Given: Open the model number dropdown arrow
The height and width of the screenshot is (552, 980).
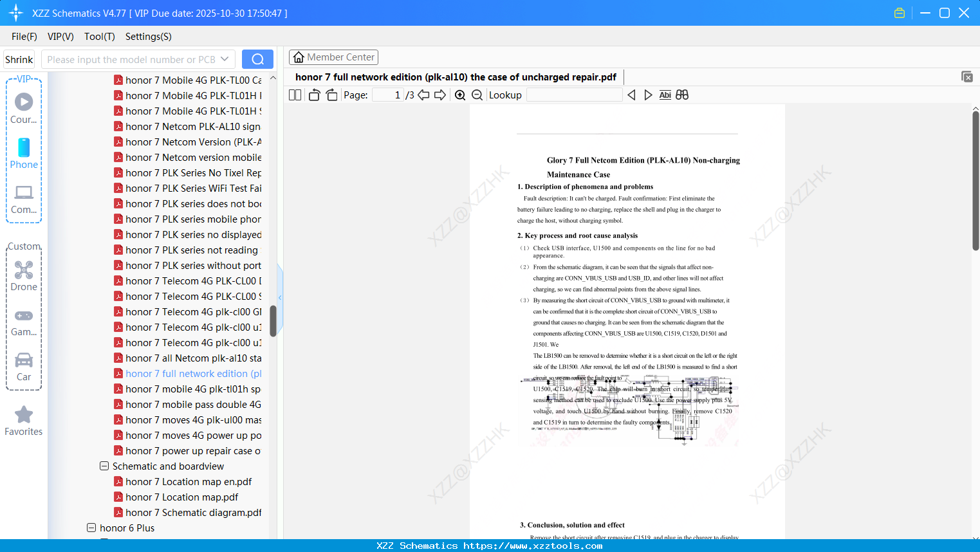Looking at the screenshot, I should coord(225,59).
